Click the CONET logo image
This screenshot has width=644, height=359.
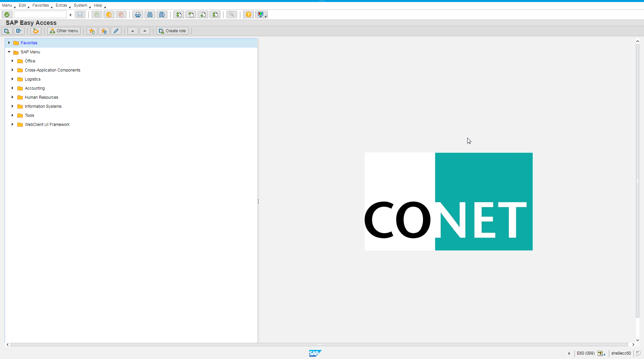click(x=448, y=201)
